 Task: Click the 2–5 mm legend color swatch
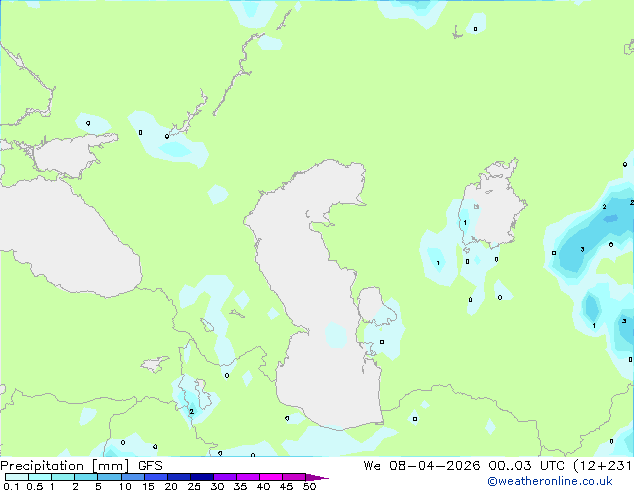86,477
